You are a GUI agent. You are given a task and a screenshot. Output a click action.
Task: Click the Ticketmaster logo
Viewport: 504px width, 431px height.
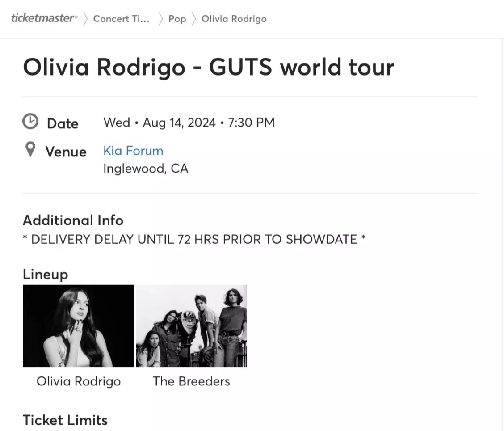[x=44, y=18]
